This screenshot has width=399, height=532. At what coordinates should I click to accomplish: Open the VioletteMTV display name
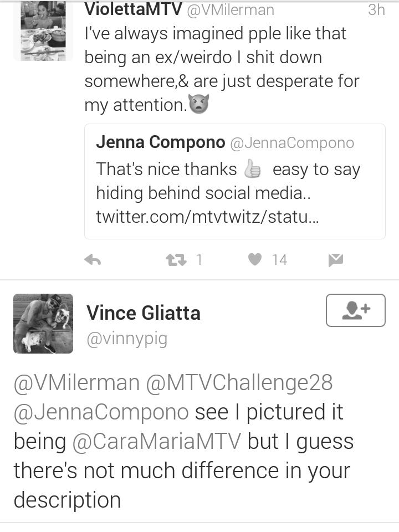pos(134,9)
